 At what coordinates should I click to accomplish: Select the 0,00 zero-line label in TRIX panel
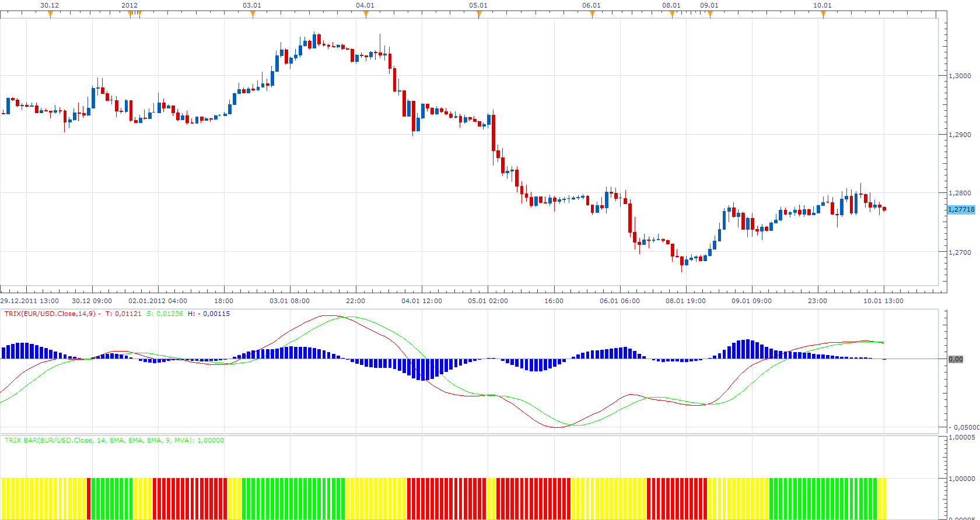click(x=956, y=359)
